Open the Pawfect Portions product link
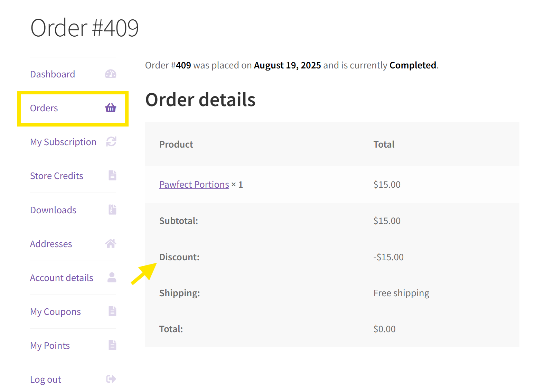 194,185
